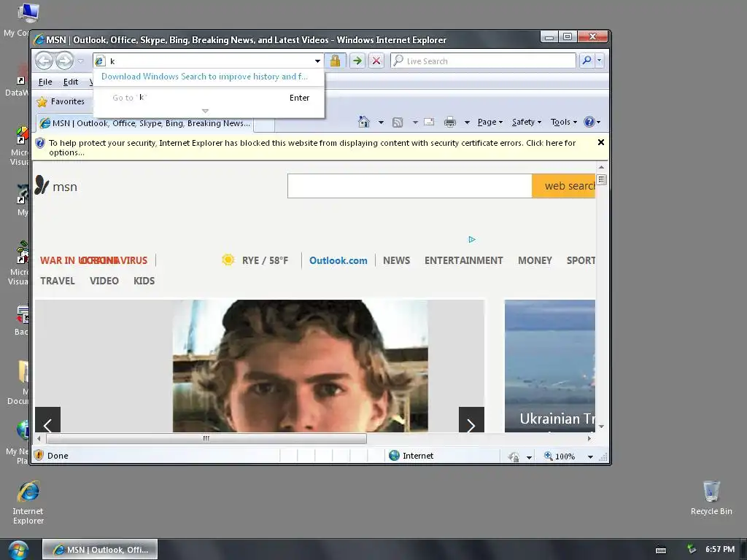Open a new blank tab
The height and width of the screenshot is (560, 747).
tap(264, 124)
